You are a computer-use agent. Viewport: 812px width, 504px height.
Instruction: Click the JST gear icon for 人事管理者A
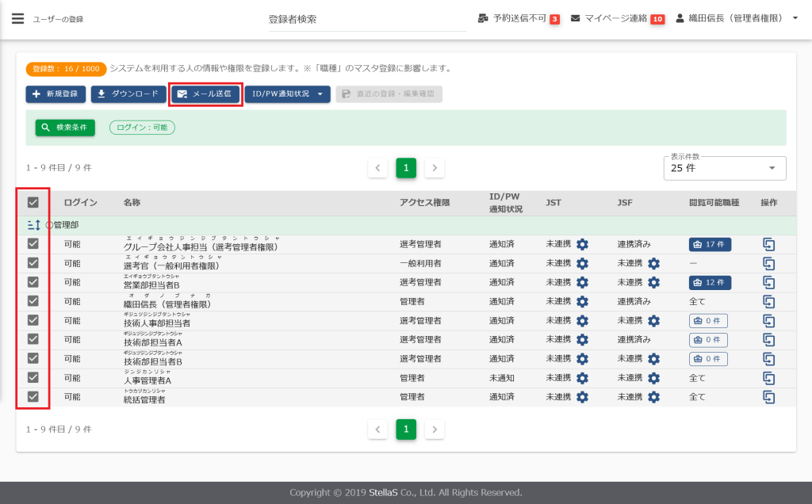click(x=582, y=378)
